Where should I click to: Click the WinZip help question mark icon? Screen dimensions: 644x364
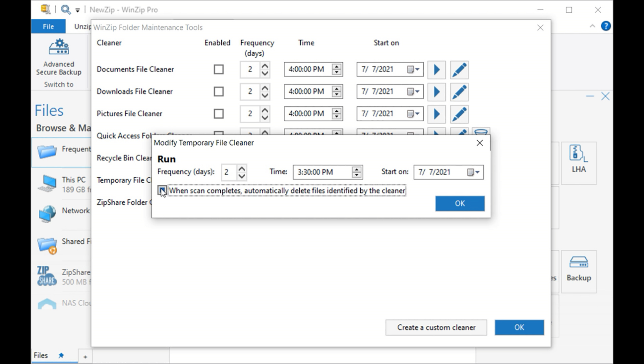pyautogui.click(x=606, y=26)
